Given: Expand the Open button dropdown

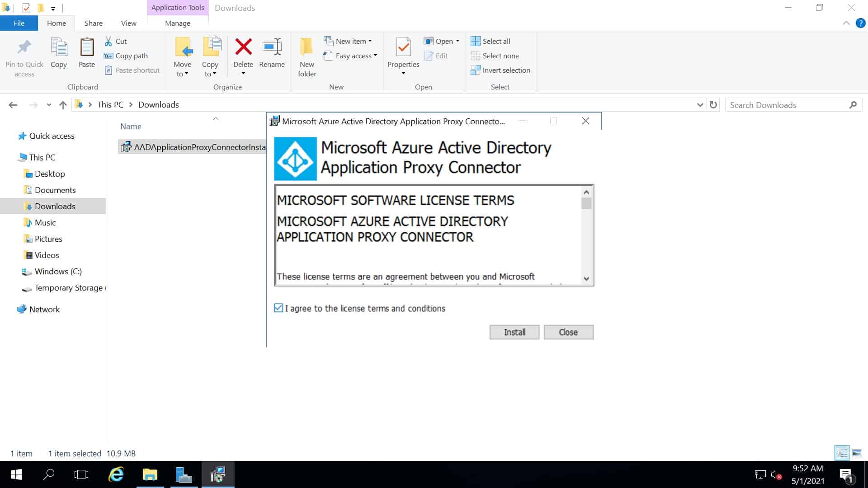Looking at the screenshot, I should 458,41.
